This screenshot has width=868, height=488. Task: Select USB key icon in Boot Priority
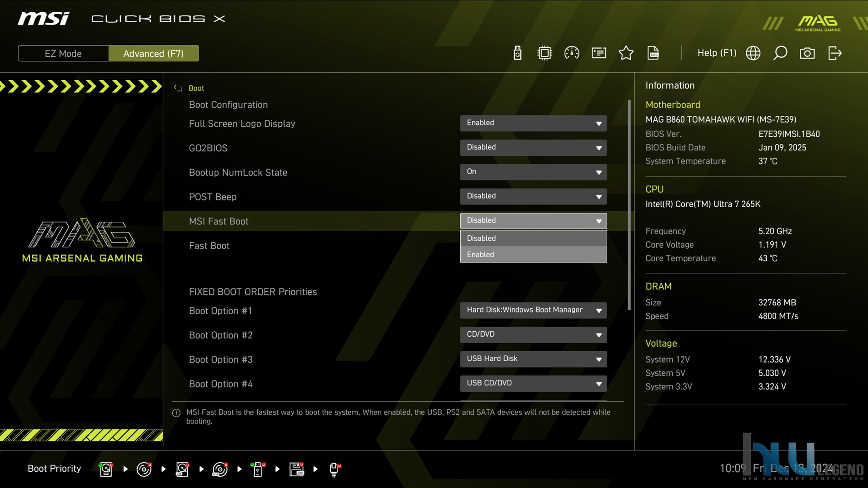[258, 469]
